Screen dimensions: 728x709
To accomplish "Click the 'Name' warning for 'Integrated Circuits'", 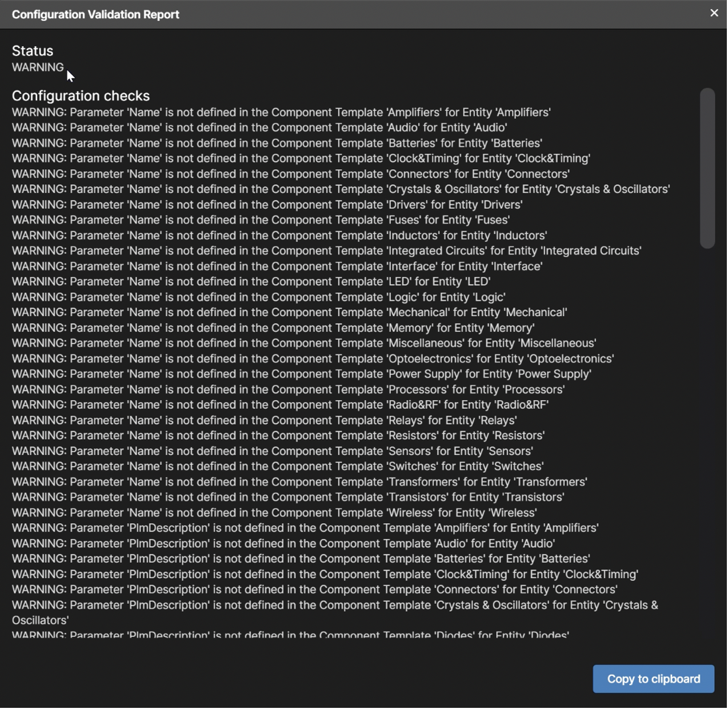I will pyautogui.click(x=327, y=251).
